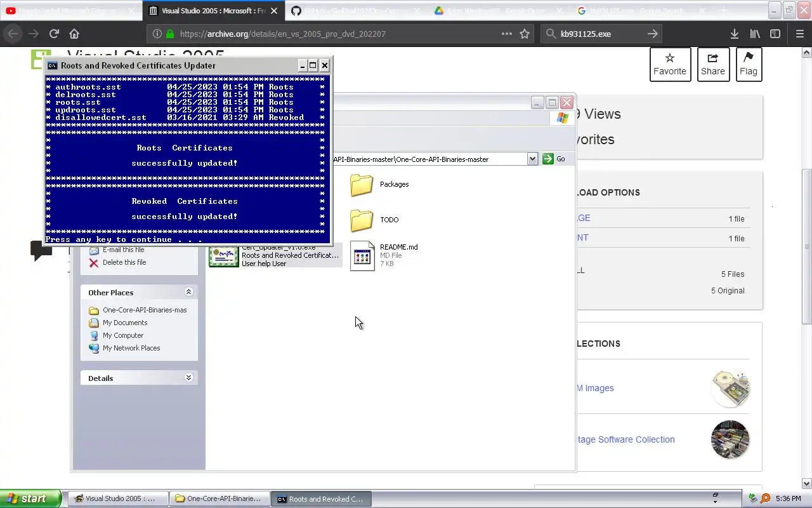812x508 pixels.
Task: Open the console window system menu icon
Action: (53, 65)
